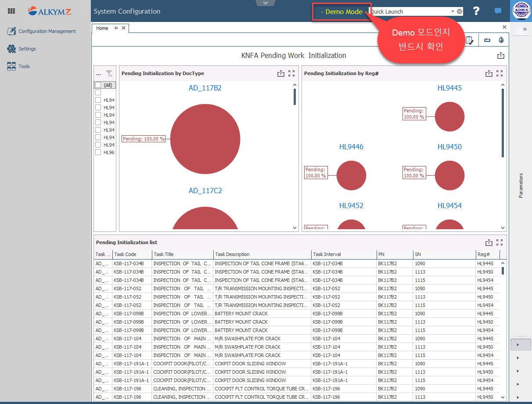This screenshot has width=532, height=404.
Task: Check the (All) filter checkbox
Action: click(98, 85)
